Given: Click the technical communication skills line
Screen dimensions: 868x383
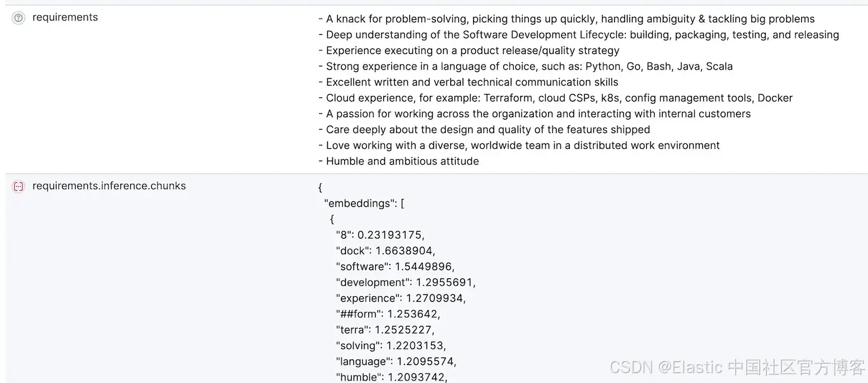Looking at the screenshot, I should [468, 82].
